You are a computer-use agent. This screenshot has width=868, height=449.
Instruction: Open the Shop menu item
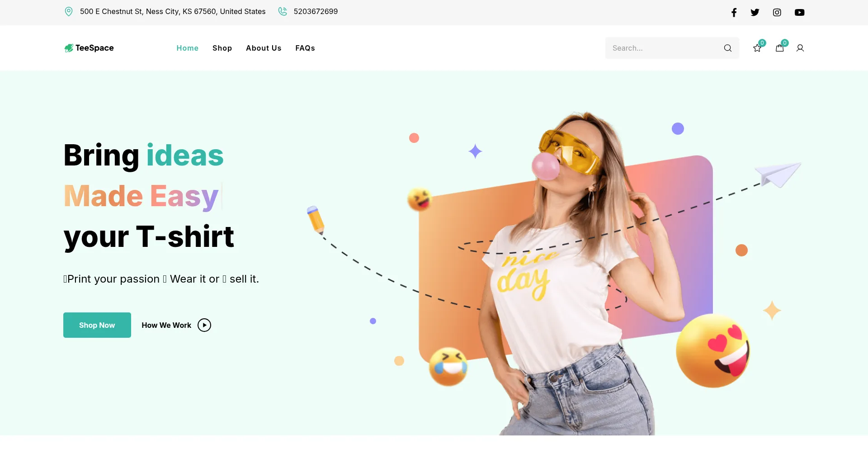[222, 48]
